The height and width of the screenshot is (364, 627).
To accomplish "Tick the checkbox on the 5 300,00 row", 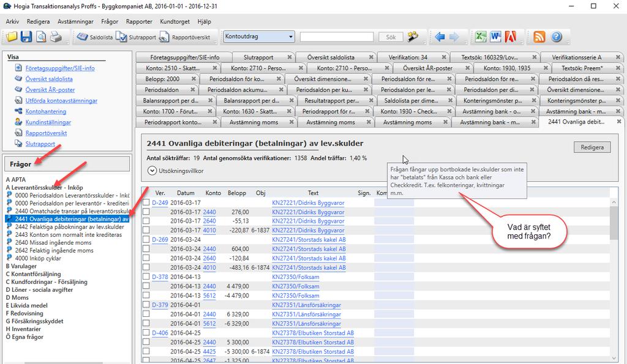I will pos(146,342).
